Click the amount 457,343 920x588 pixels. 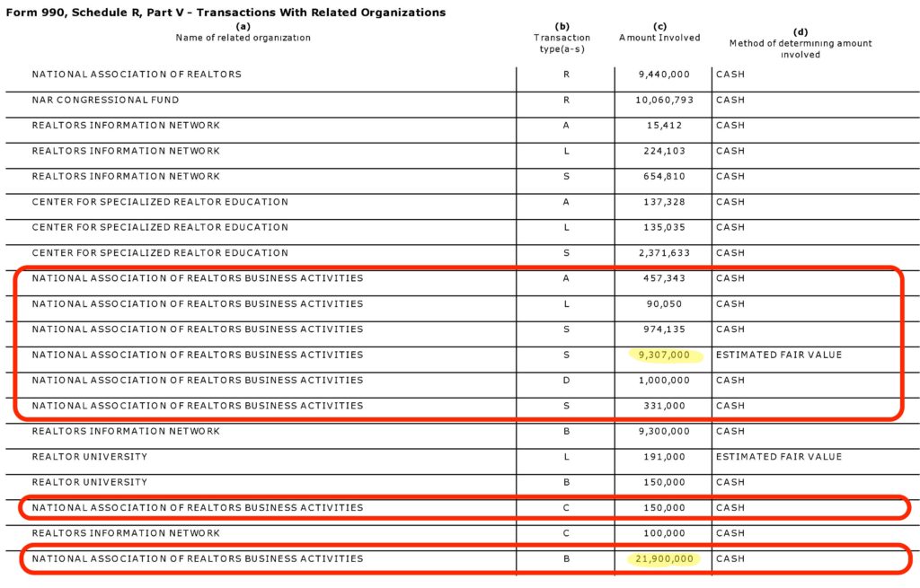[x=664, y=278]
